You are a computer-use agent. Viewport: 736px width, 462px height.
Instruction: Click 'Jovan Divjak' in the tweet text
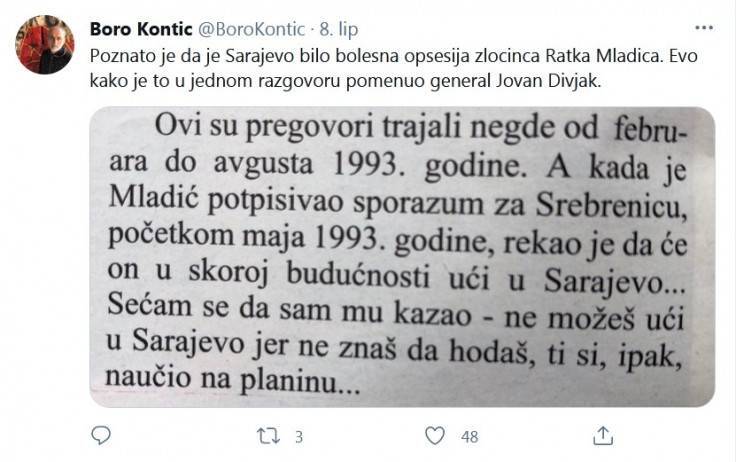(x=547, y=81)
